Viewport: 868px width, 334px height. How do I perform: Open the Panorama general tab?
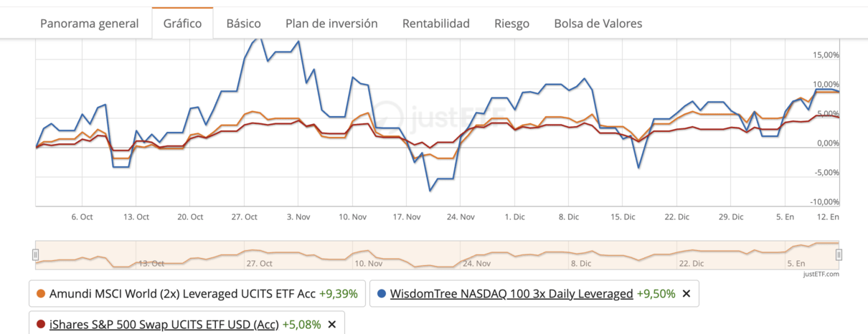pyautogui.click(x=89, y=24)
